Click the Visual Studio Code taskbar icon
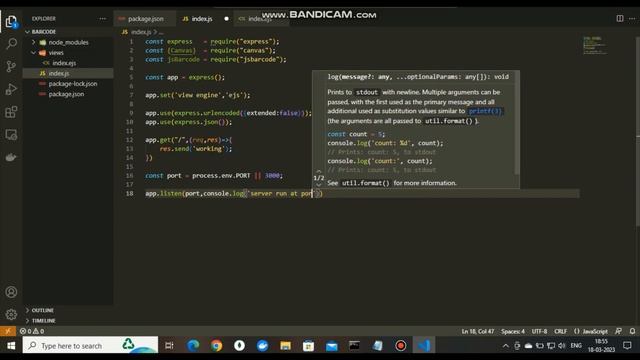The height and width of the screenshot is (360, 640). pos(424,346)
